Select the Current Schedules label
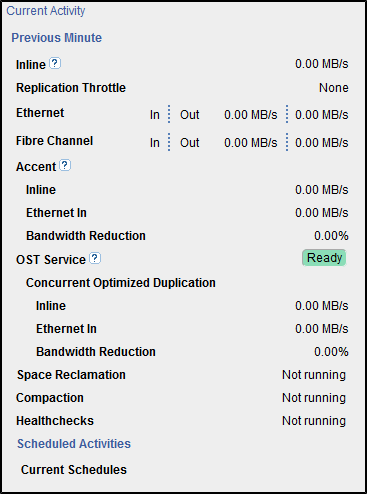 pyautogui.click(x=74, y=470)
